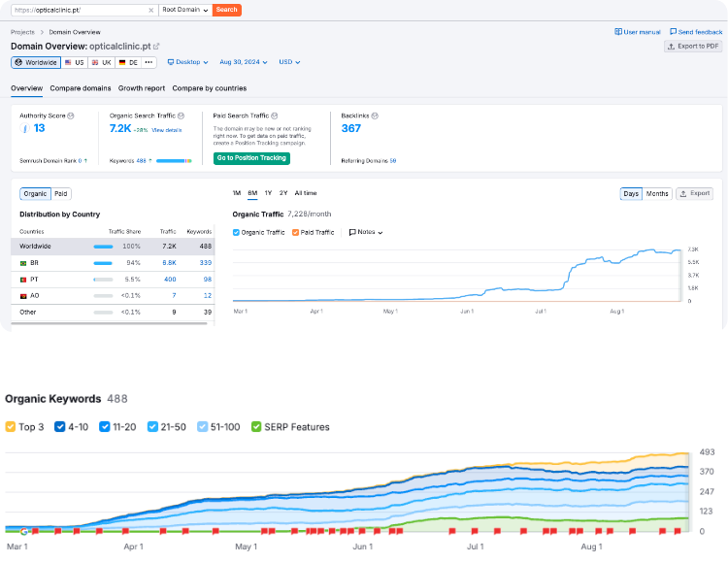Switch to Growth report tab
Screen dimensions: 728x563
142,88
